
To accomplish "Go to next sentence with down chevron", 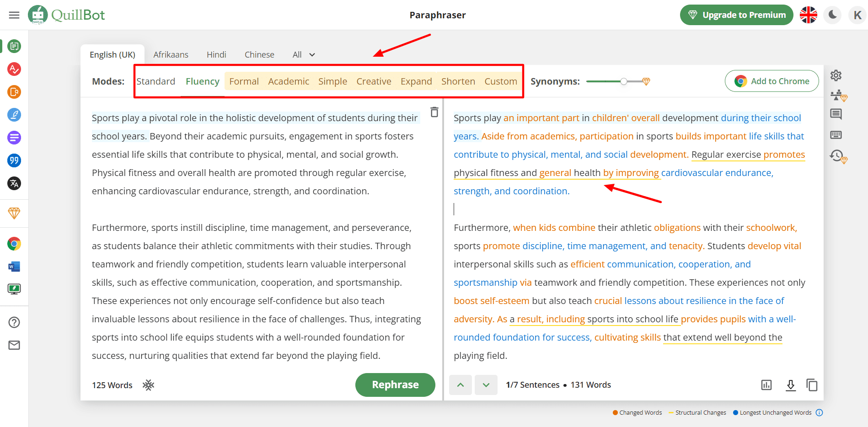I will (x=486, y=385).
